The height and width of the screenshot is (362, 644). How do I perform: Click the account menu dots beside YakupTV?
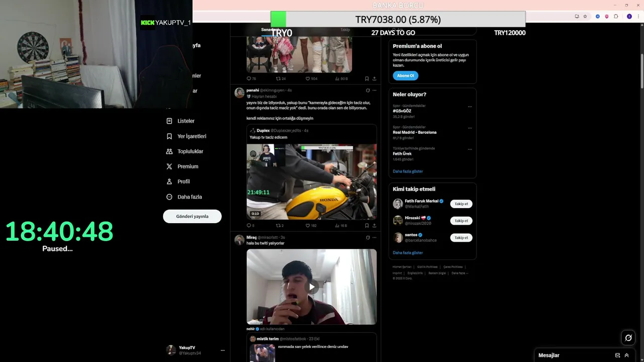pos(222,350)
